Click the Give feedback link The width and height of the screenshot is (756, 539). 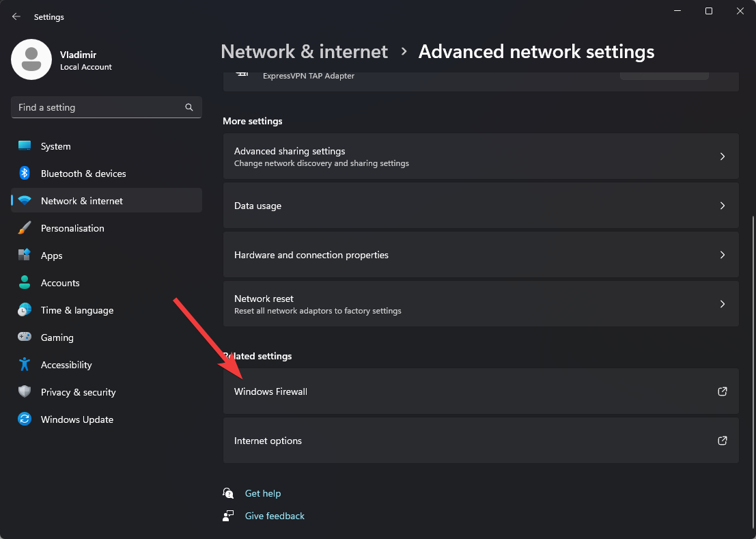[275, 516]
